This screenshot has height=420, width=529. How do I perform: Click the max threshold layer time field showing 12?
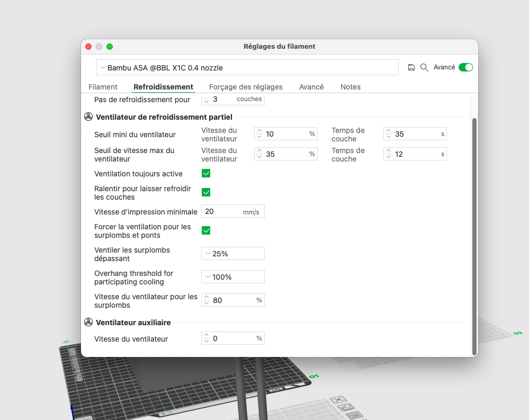[x=415, y=154]
